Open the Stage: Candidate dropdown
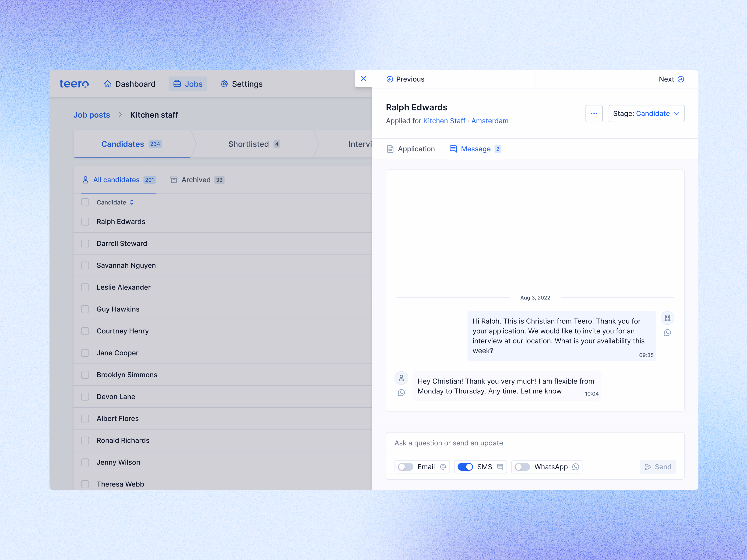 click(646, 113)
